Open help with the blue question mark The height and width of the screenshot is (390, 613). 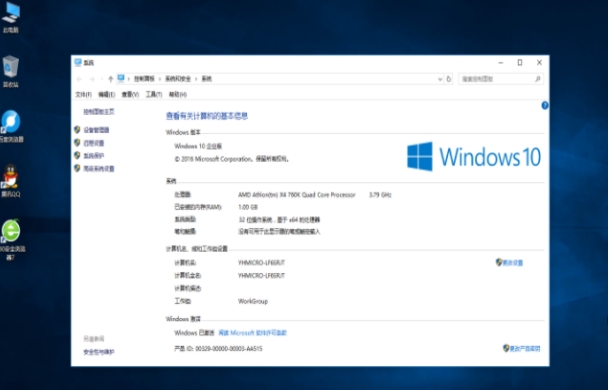tap(545, 106)
